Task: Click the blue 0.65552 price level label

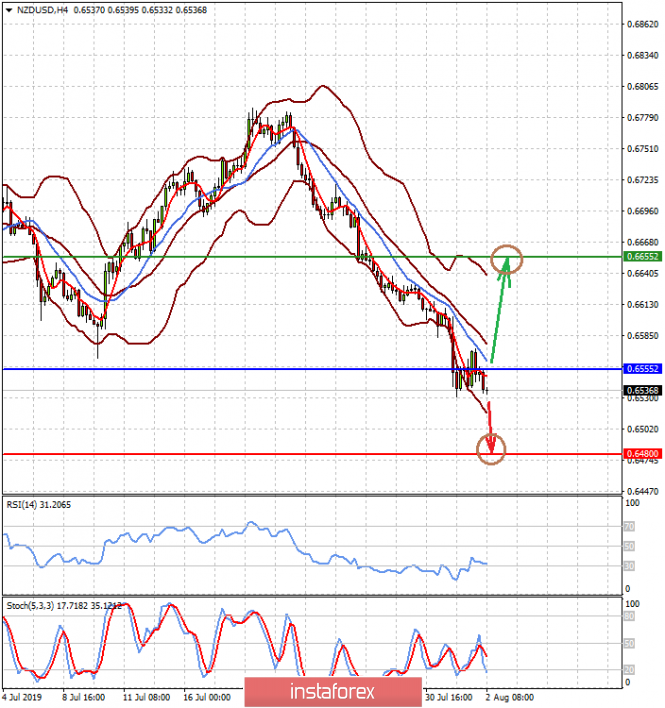Action: click(x=642, y=369)
